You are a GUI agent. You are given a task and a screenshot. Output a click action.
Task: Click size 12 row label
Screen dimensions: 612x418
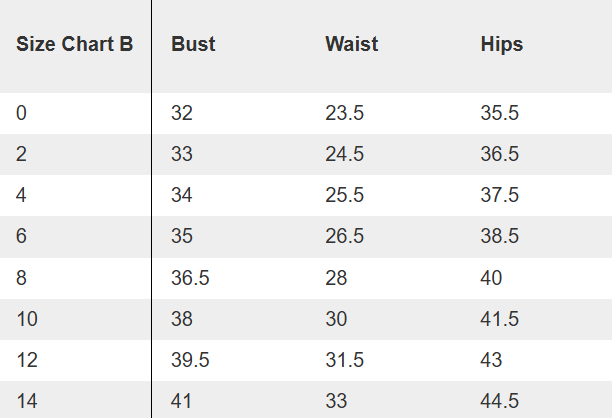[27, 360]
